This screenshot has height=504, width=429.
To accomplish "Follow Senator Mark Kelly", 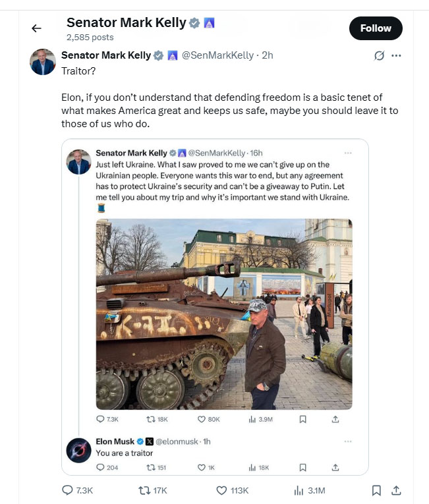I will [x=375, y=28].
